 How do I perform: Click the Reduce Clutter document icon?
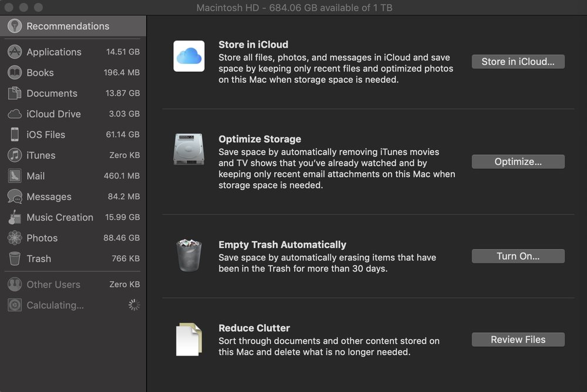click(188, 339)
